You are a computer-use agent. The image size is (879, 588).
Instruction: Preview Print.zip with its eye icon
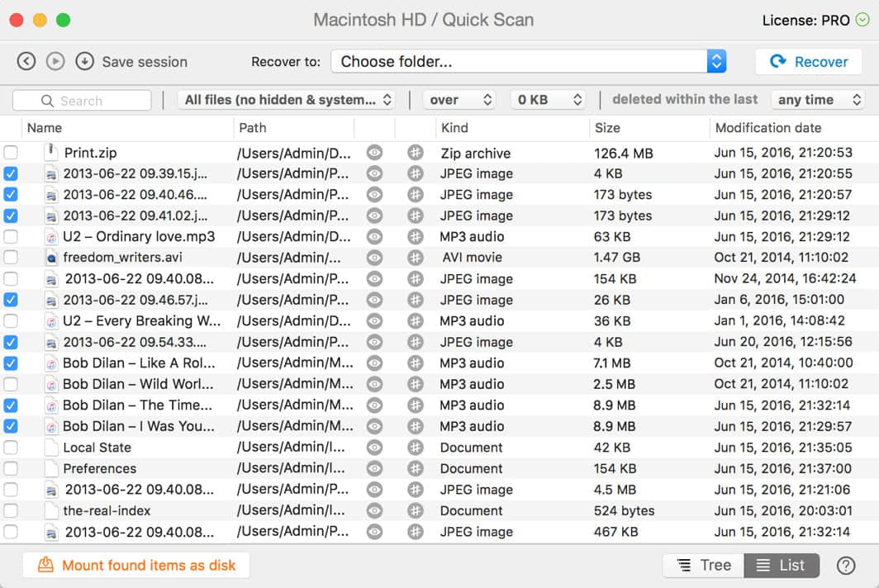[x=374, y=153]
